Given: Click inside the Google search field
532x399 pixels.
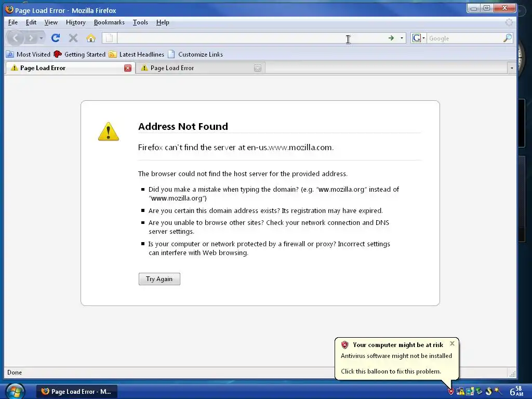Looking at the screenshot, I should pos(464,38).
